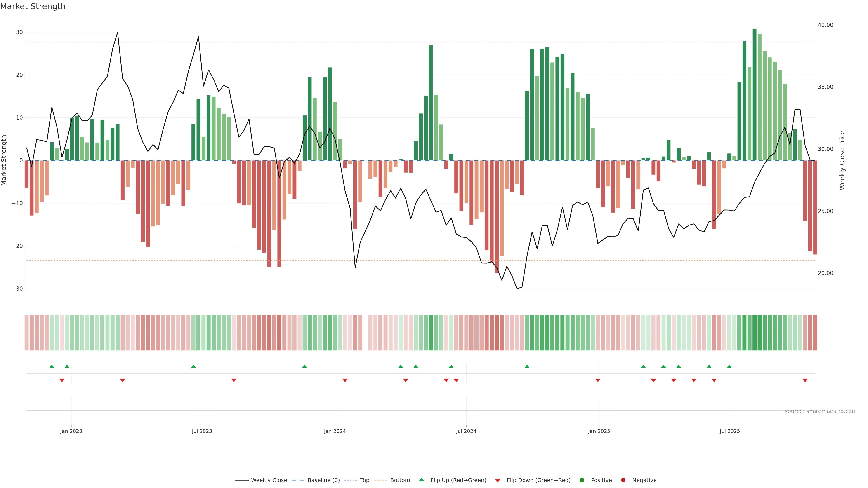868x488 pixels.
Task: Click Negative red circle legend icon
Action: pos(623,480)
